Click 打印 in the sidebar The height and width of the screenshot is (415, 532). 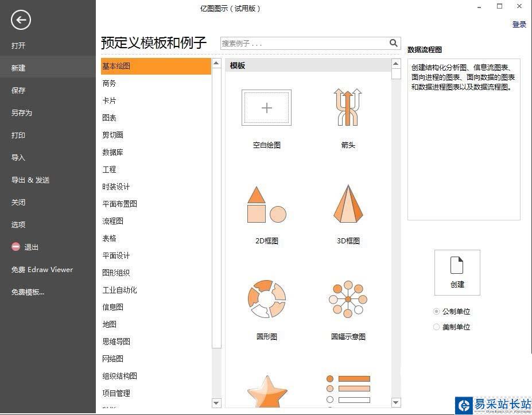tap(18, 135)
